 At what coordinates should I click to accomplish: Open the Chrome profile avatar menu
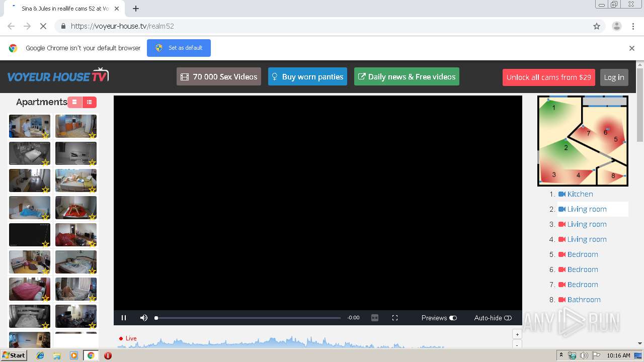(617, 26)
